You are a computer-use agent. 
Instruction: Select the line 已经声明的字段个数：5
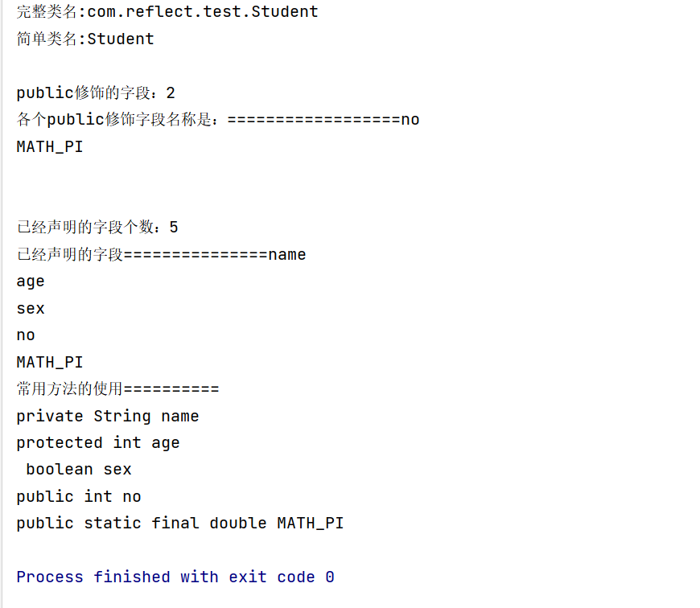(x=97, y=228)
